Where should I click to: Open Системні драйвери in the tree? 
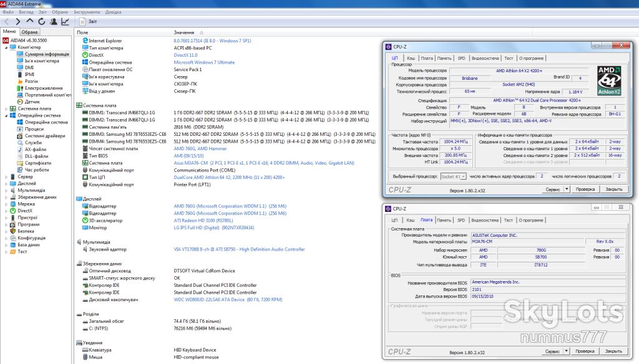point(45,136)
